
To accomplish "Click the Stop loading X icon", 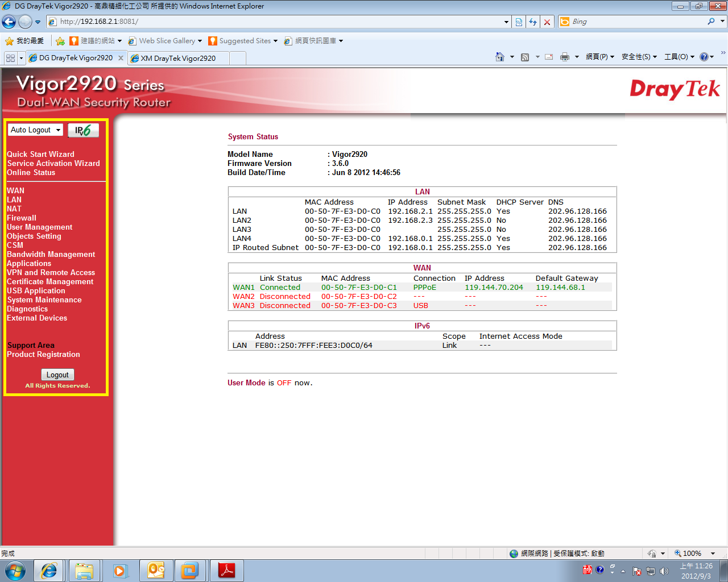I will tap(547, 22).
